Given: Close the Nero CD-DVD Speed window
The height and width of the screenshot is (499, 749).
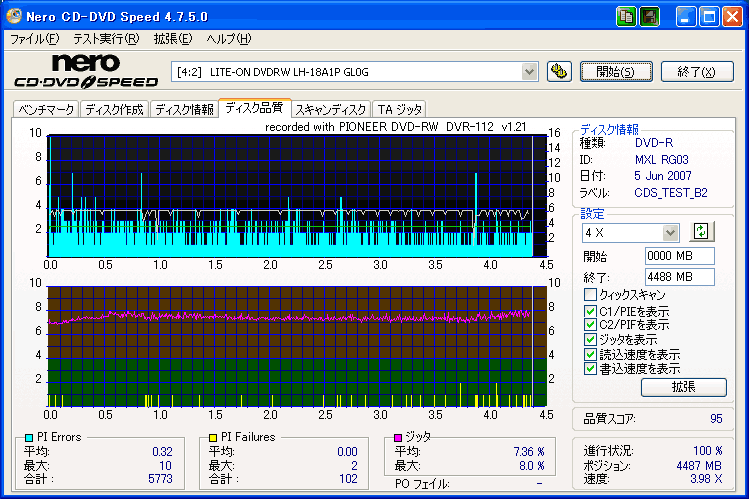Looking at the screenshot, I should (732, 17).
